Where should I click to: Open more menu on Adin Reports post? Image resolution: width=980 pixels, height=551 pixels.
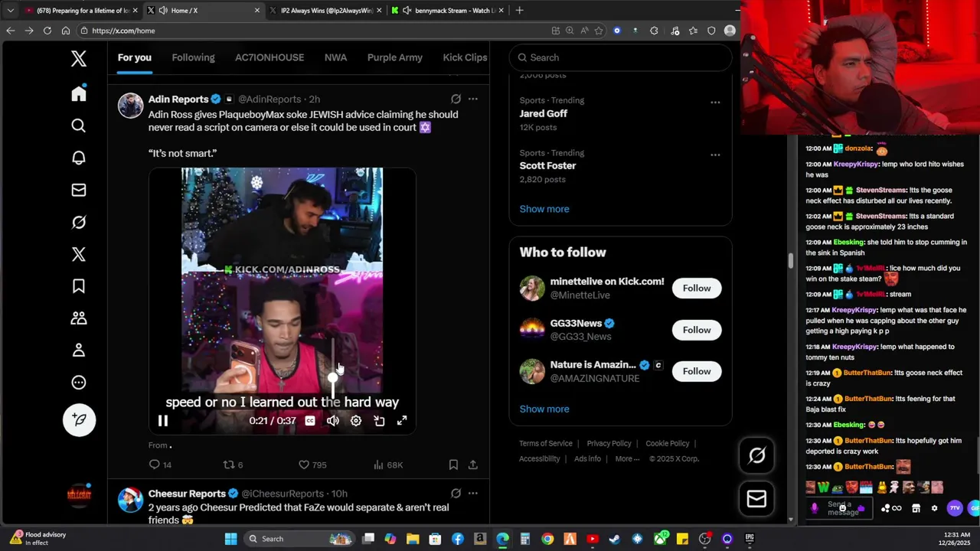pyautogui.click(x=473, y=99)
